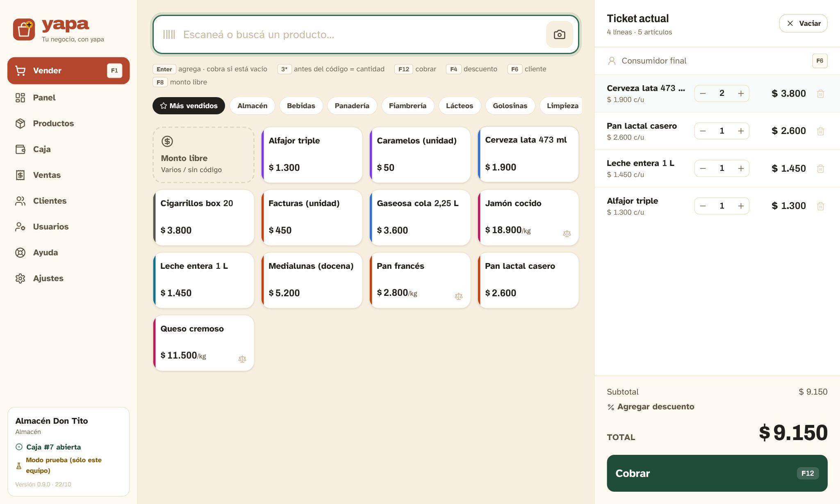Click Agregar descuento link
The width and height of the screenshot is (840, 504).
point(651,406)
